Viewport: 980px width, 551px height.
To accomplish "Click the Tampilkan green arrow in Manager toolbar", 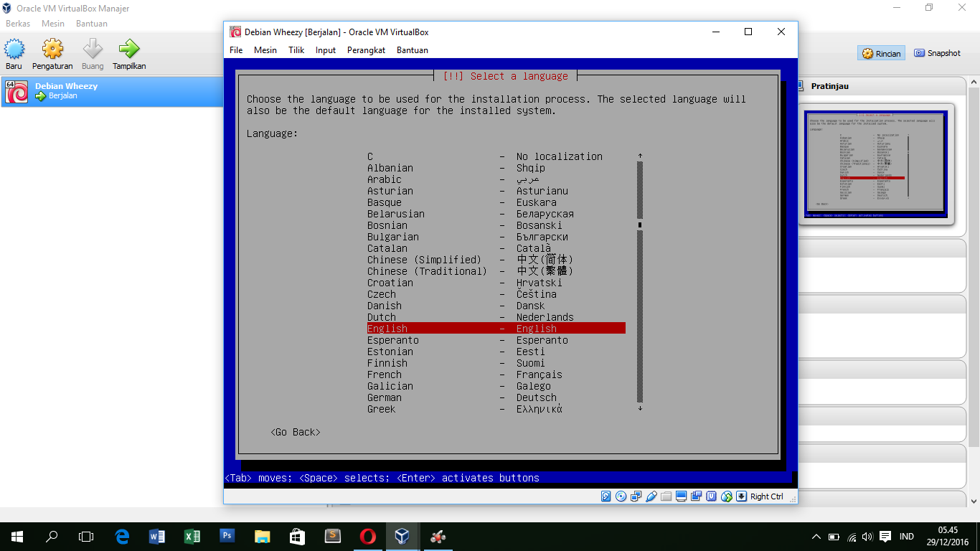I will (x=129, y=54).
